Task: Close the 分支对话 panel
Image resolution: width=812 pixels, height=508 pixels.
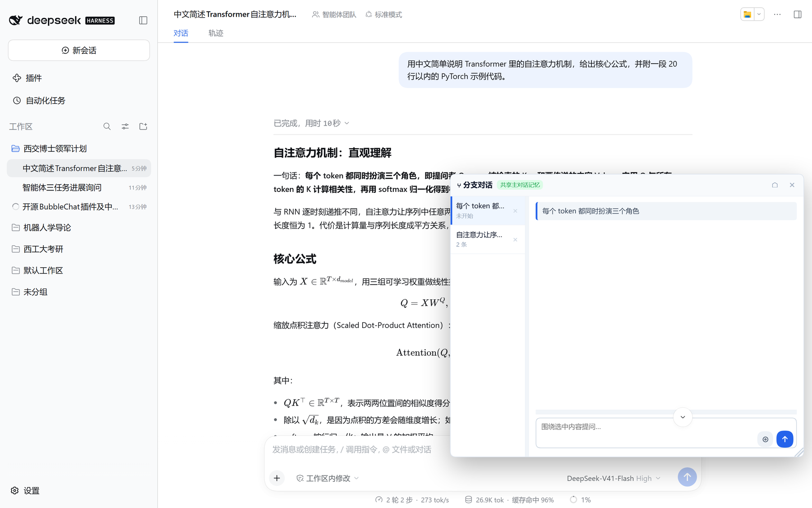Action: click(792, 185)
